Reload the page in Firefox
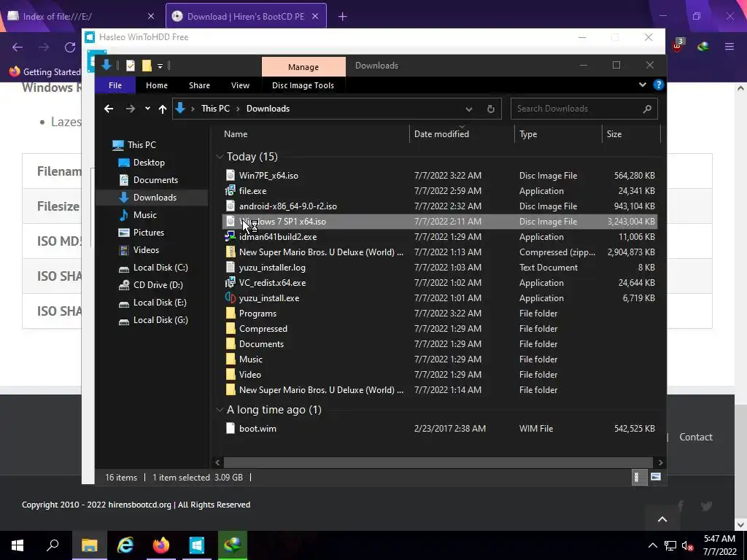This screenshot has width=747, height=560. point(70,47)
